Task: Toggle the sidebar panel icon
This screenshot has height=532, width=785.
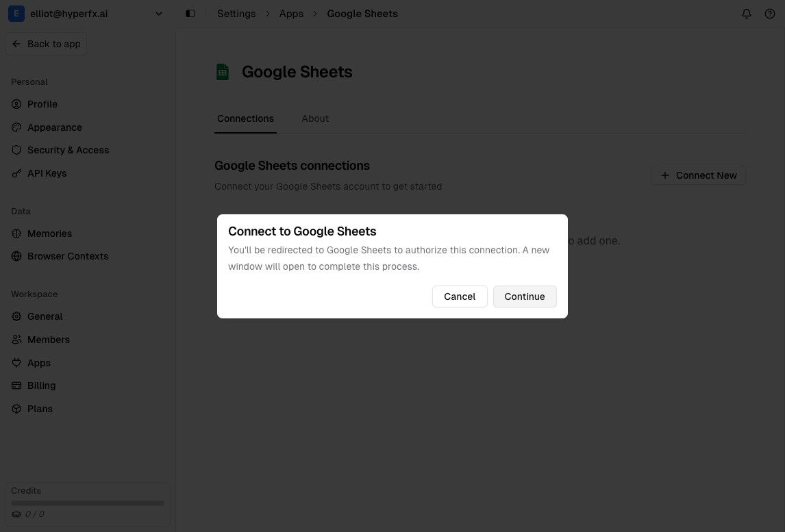Action: pyautogui.click(x=190, y=14)
